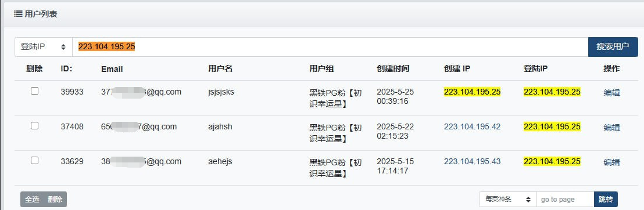This screenshot has width=644, height=210.
Task: Open the 创建 IP link 223.104.195.43
Action: pyautogui.click(x=473, y=162)
